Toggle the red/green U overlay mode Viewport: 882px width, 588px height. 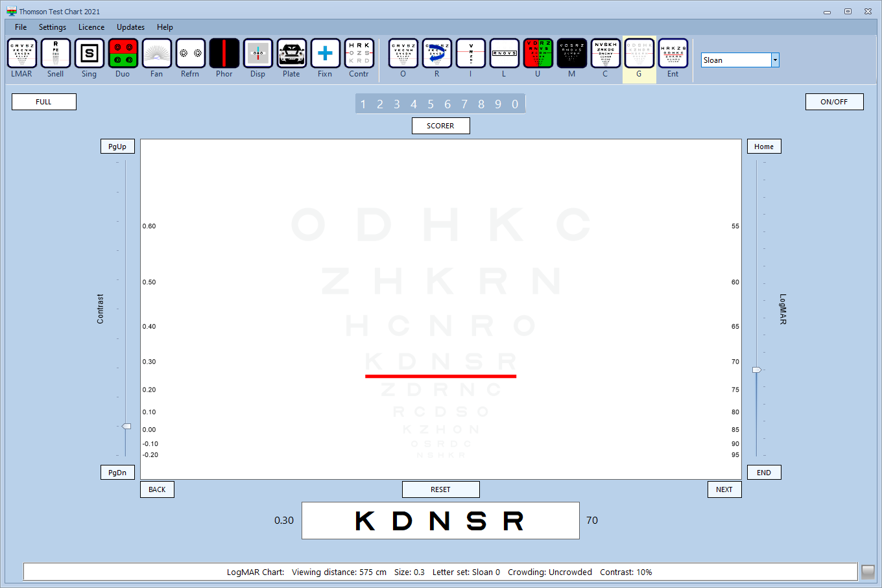point(538,54)
